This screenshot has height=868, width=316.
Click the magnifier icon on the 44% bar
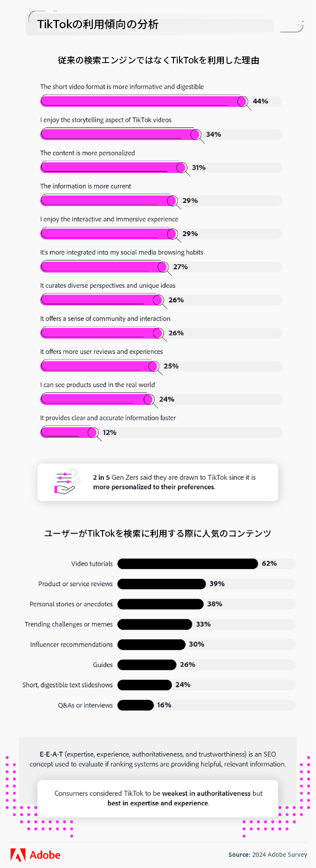click(x=243, y=102)
